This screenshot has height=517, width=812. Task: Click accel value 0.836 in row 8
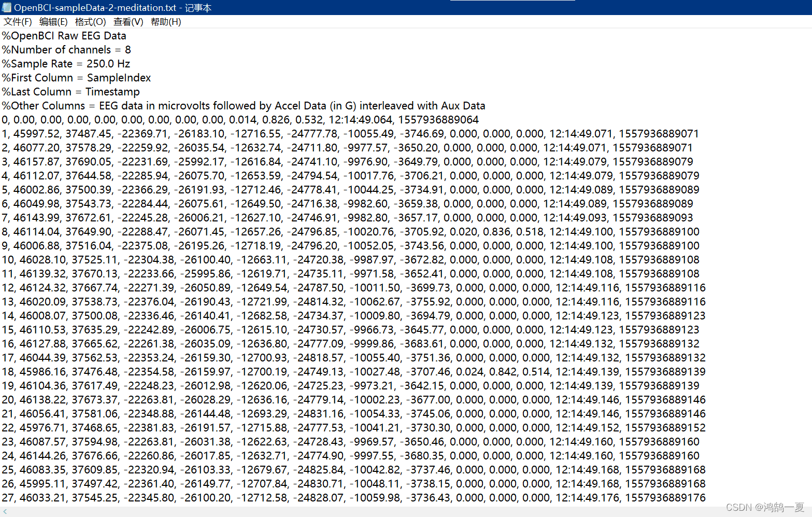(x=496, y=232)
